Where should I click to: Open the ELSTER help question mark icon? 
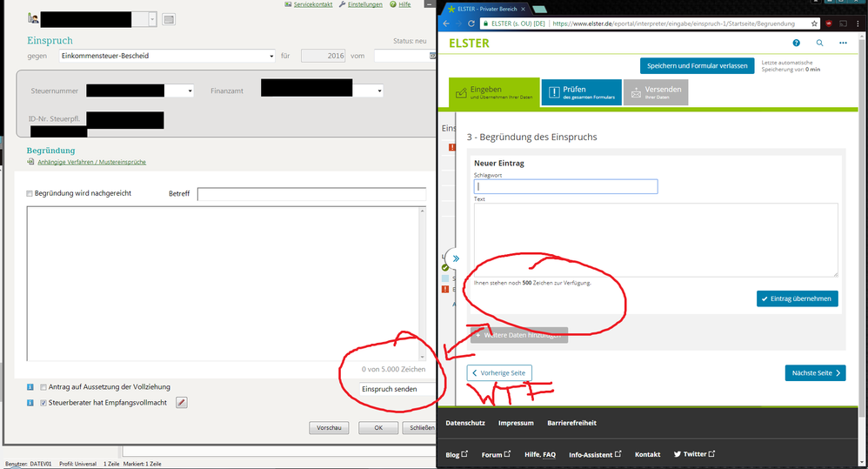coord(796,44)
